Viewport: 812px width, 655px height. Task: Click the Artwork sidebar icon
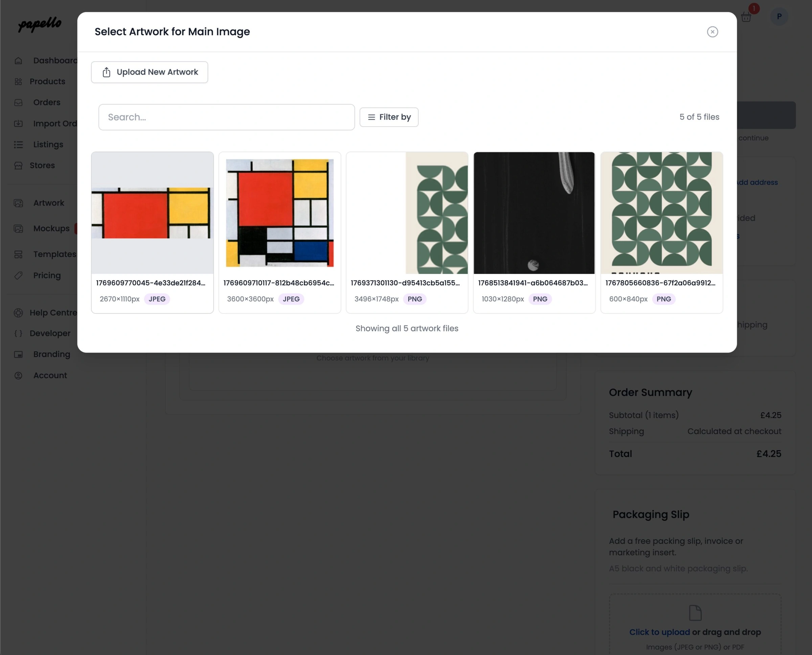pyautogui.click(x=18, y=203)
